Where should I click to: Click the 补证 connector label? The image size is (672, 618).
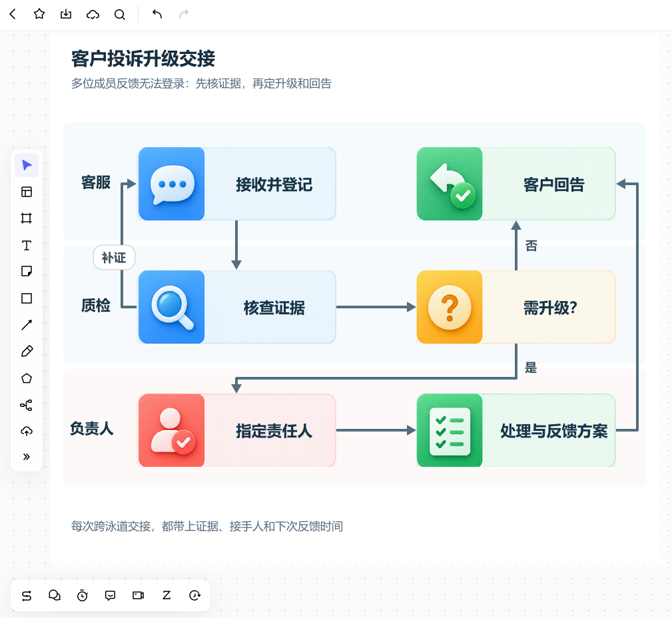114,258
